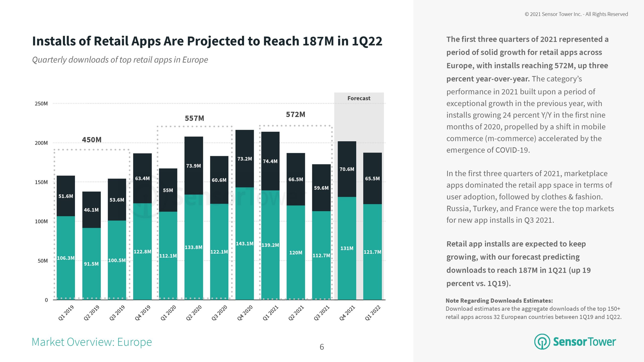The image size is (644, 362).
Task: Click the 450M total label
Action: click(92, 140)
